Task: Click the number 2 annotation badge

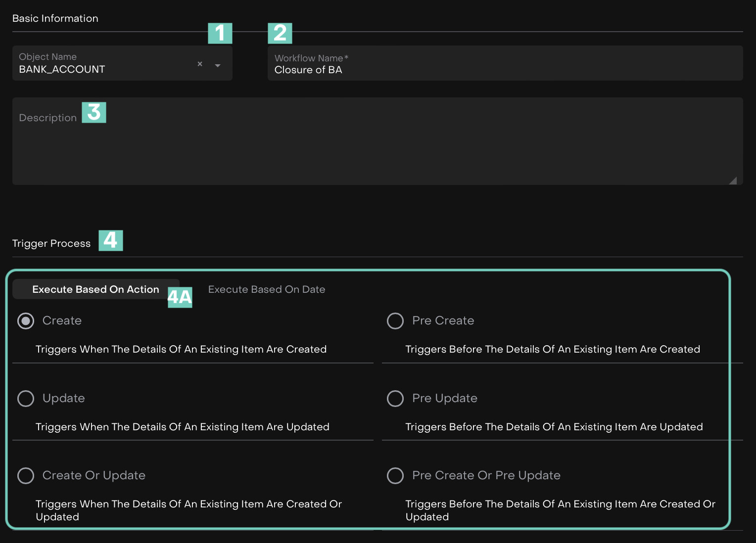Action: click(280, 33)
